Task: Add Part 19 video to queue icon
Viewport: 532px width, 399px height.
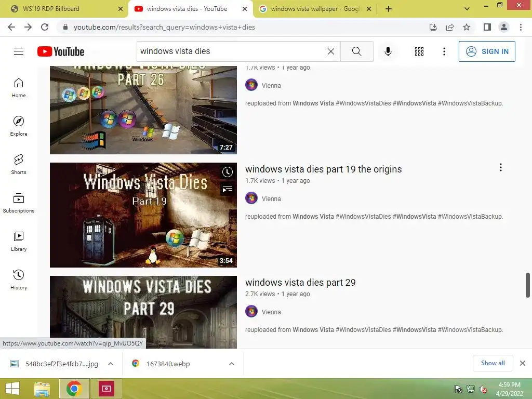Action: pos(228,189)
